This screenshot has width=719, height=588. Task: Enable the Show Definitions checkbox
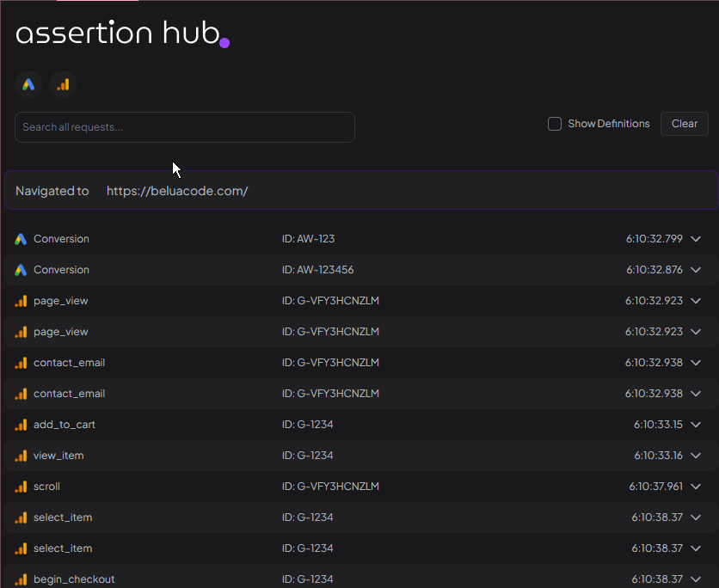click(555, 124)
